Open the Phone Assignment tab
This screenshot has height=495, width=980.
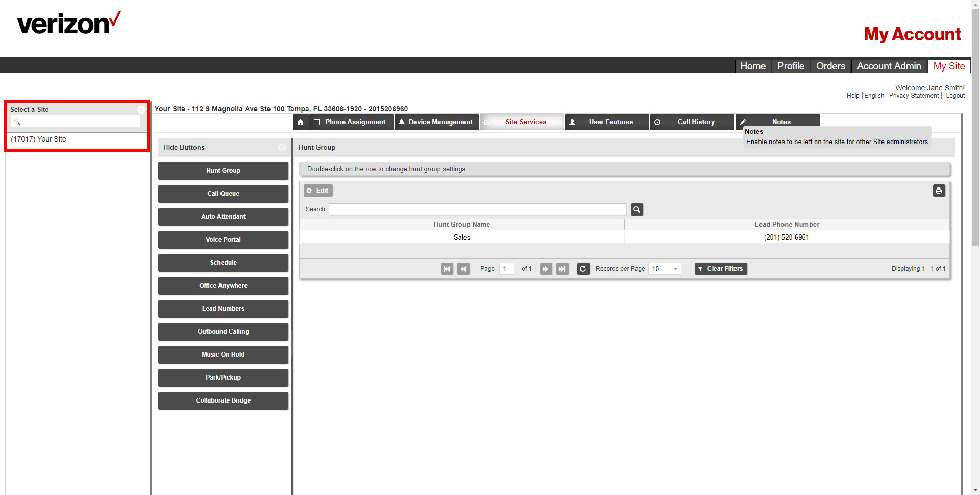[x=351, y=122]
